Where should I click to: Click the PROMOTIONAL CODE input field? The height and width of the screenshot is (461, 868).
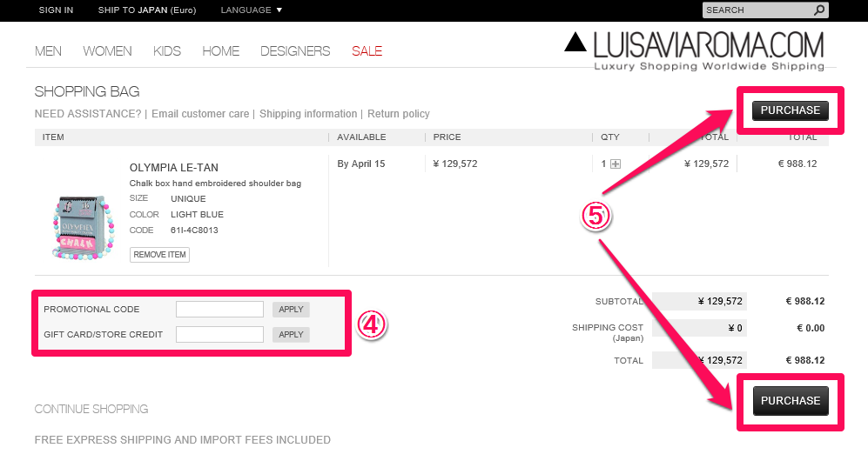coord(219,310)
